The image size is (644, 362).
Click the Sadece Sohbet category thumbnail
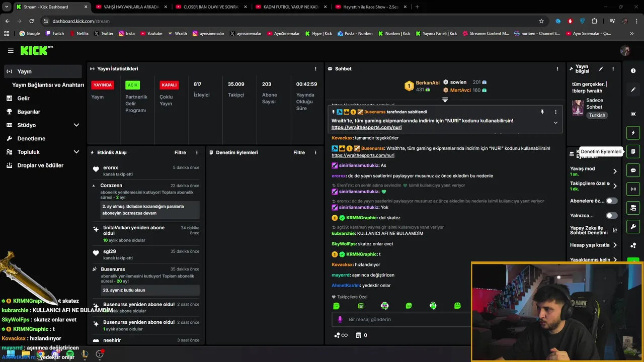(x=578, y=108)
